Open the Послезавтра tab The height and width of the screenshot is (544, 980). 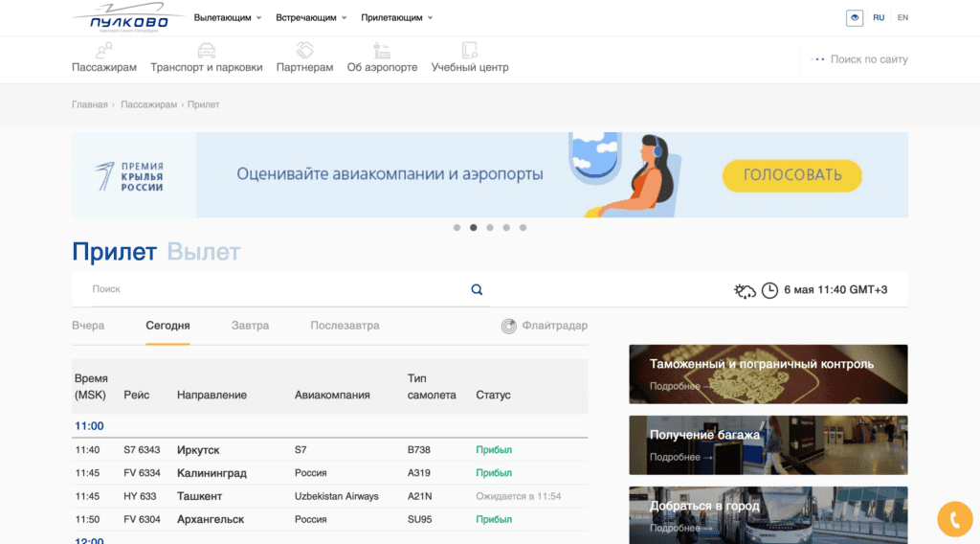[x=345, y=326]
